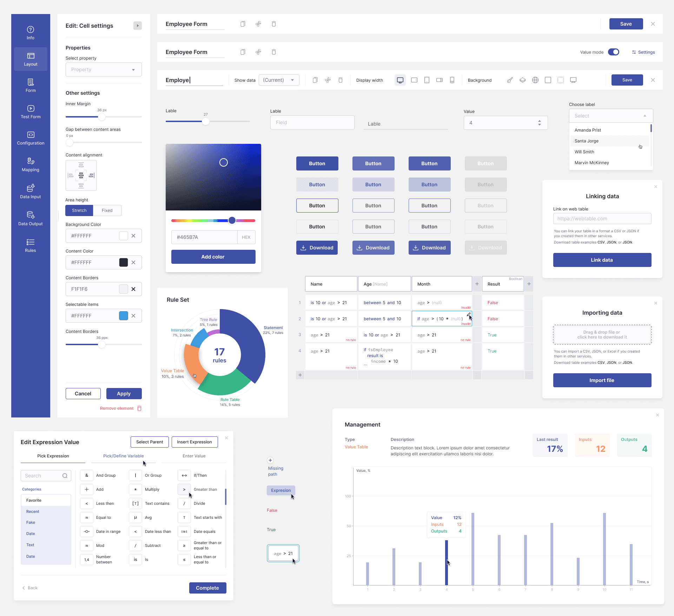
Task: Toggle Stretch area height option
Action: (80, 210)
